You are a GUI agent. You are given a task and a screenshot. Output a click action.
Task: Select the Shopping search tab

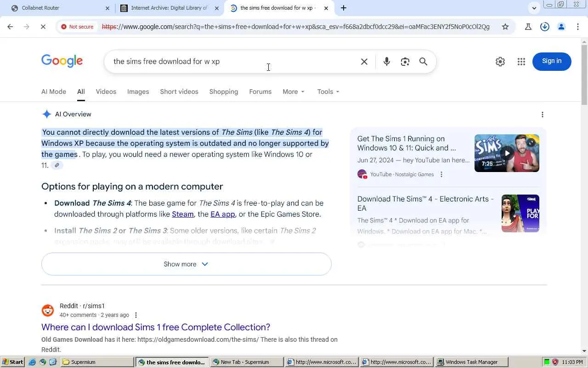point(224,92)
